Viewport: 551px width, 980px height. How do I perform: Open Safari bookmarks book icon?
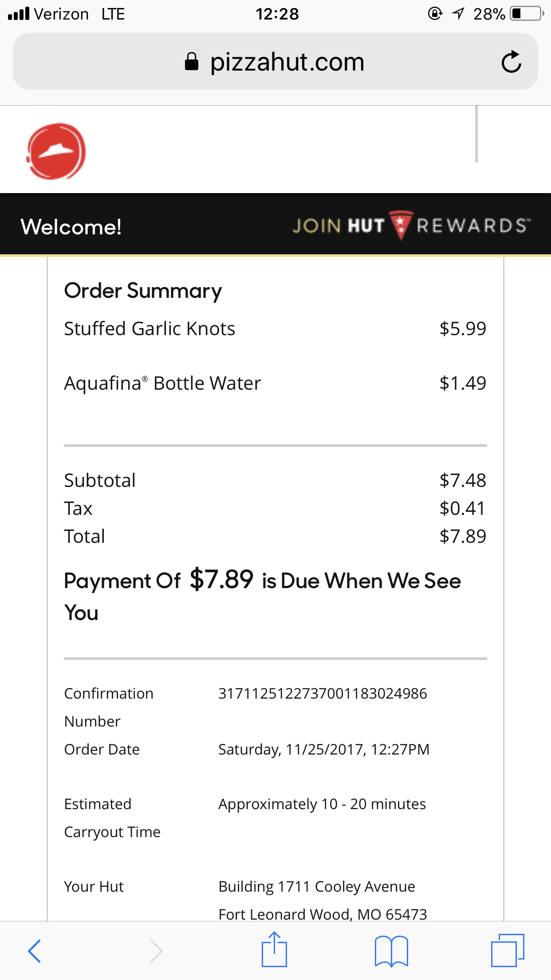(391, 951)
